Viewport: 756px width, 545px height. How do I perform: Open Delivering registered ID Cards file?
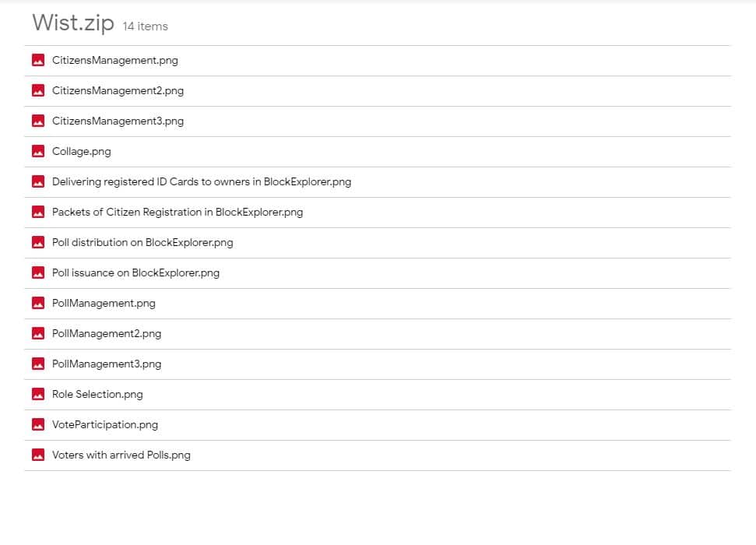click(x=201, y=182)
